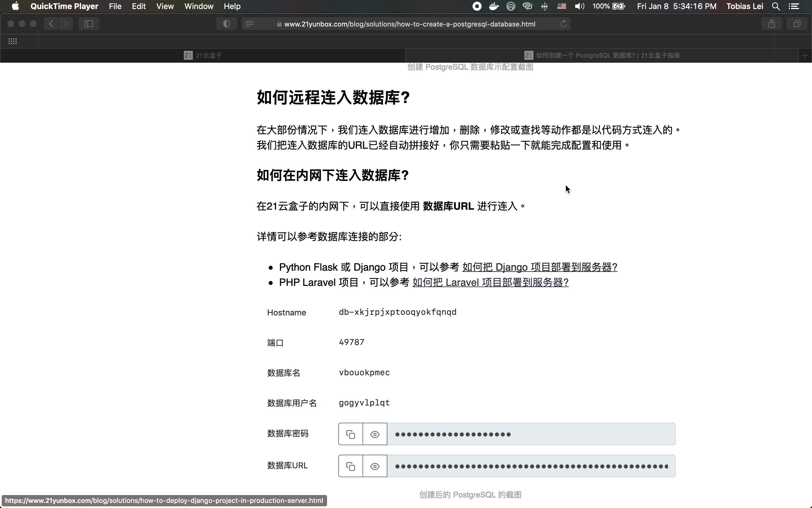The height and width of the screenshot is (508, 812).
Task: Click the AirDrop-style circular menu bar icon
Action: coord(511,6)
